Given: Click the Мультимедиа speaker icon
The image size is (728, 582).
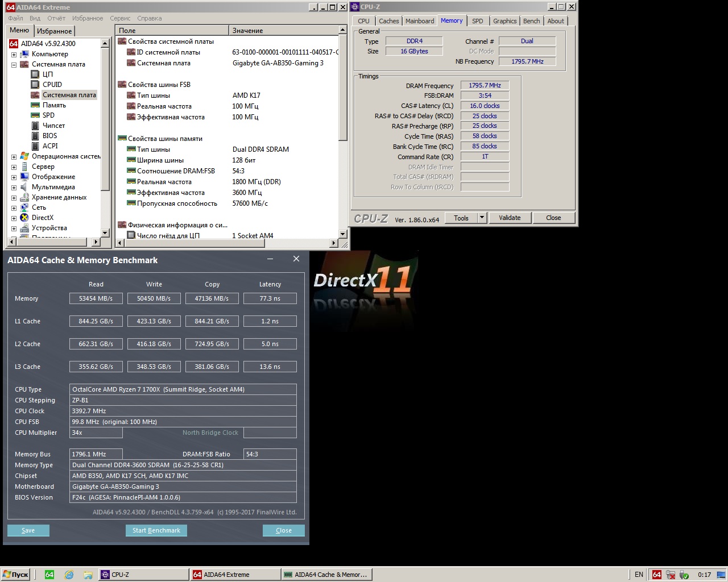Looking at the screenshot, I should [24, 187].
